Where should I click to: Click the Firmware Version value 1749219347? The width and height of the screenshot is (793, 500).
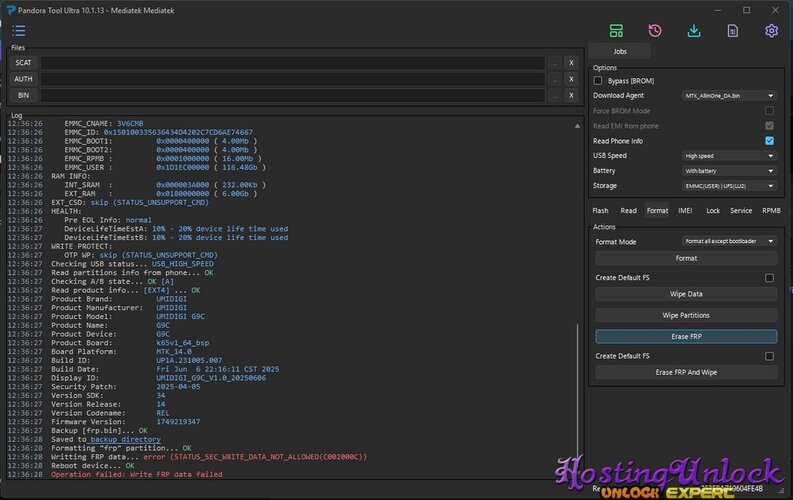click(x=178, y=422)
